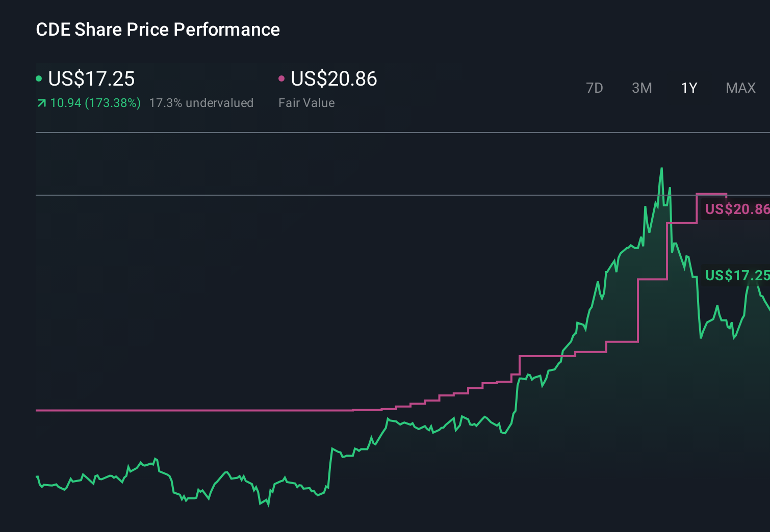This screenshot has height=532, width=770.
Task: Select the 1Y time range
Action: point(689,88)
